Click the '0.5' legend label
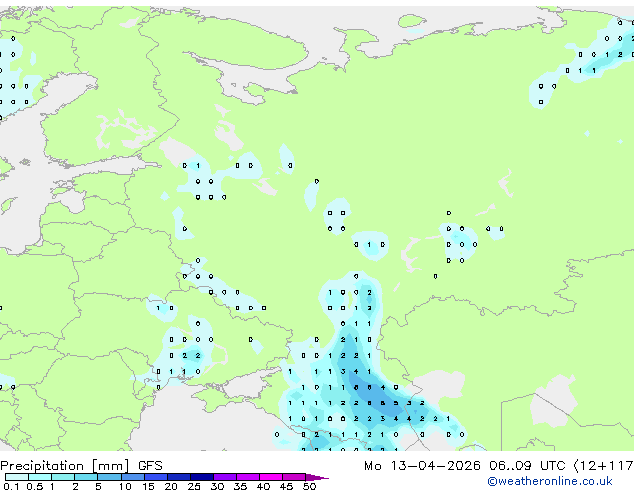The width and height of the screenshot is (634, 490). coord(35,486)
